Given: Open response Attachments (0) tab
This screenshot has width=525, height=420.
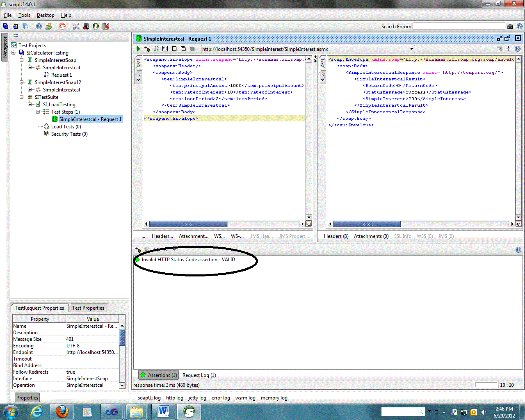Looking at the screenshot, I should point(371,236).
